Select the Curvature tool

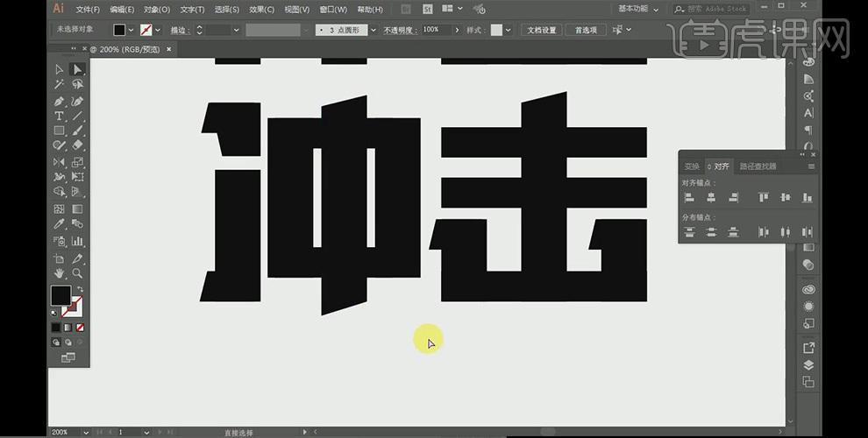click(x=77, y=102)
